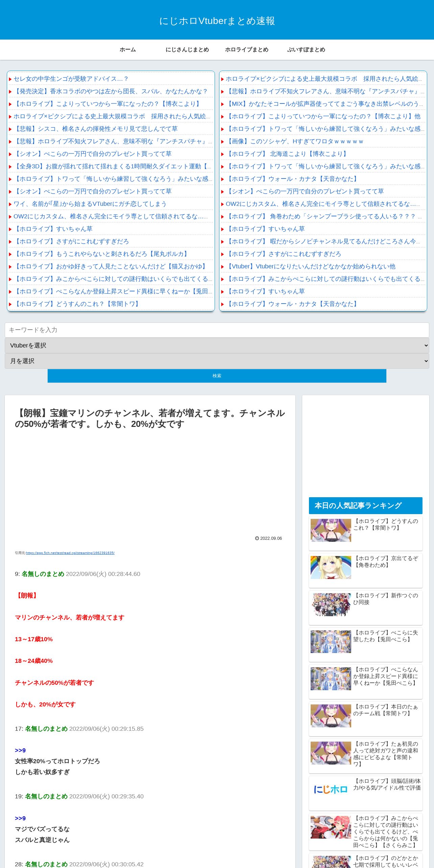434x868 pixels.
Task: Open left column どうすんのこれ？【常闇トワ】 link
Action: point(77,304)
